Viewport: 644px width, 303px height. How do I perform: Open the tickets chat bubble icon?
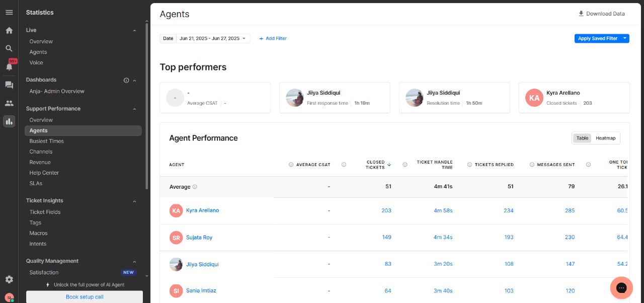click(9, 85)
